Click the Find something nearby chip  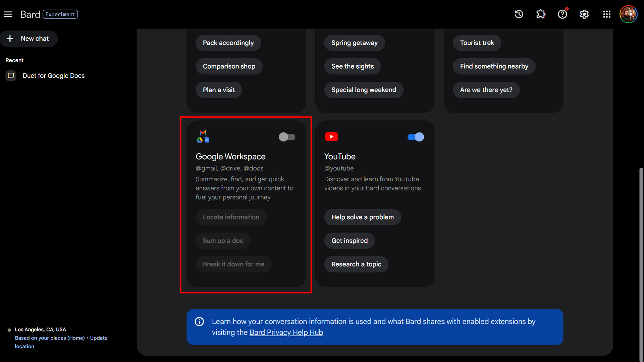click(494, 66)
